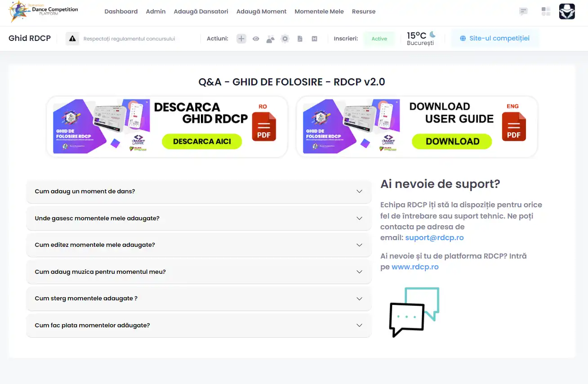The height and width of the screenshot is (384, 588).
Task: Click the English Download User Guide banner
Action: click(417, 127)
